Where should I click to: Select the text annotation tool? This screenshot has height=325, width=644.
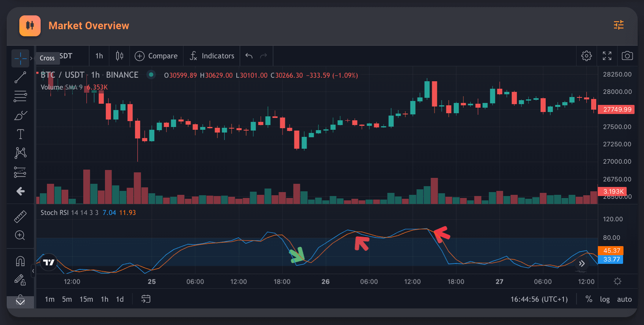pyautogui.click(x=20, y=134)
